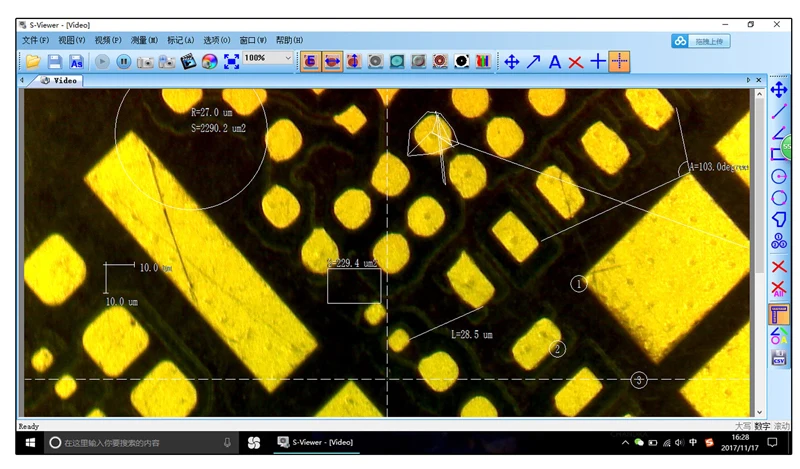The height and width of the screenshot is (469, 800).
Task: Open the 测量(M) menu
Action: pos(144,40)
